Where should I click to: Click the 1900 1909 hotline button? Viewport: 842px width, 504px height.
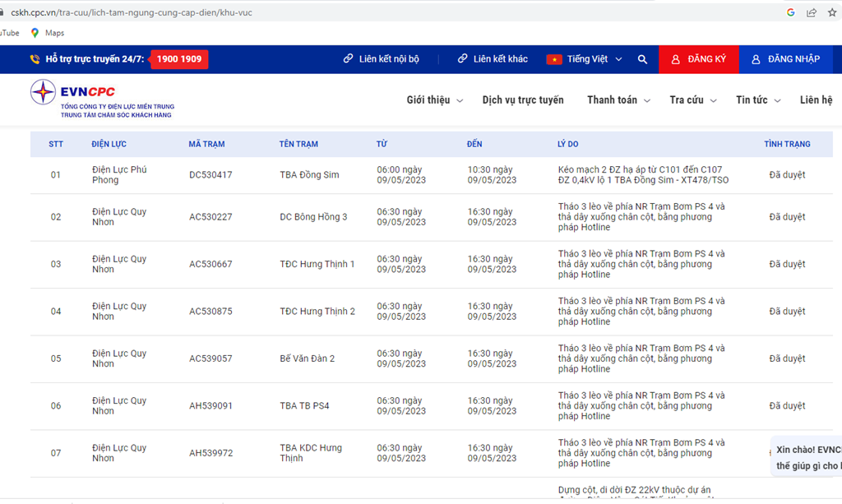click(x=178, y=59)
